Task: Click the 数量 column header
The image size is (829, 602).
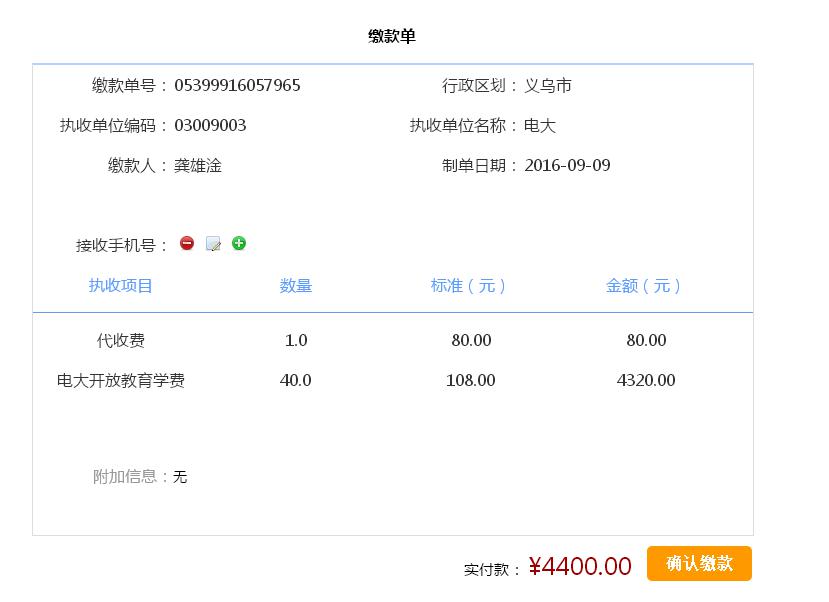Action: [x=296, y=286]
